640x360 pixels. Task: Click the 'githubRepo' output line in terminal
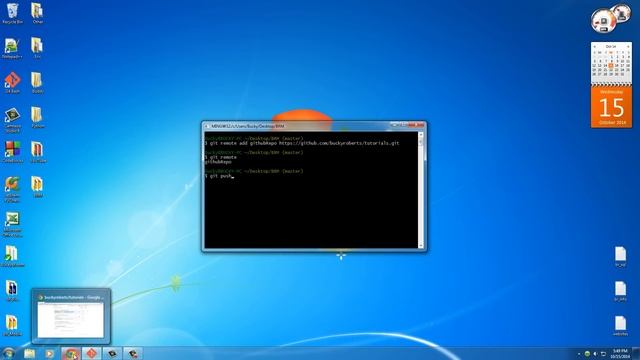coord(218,162)
